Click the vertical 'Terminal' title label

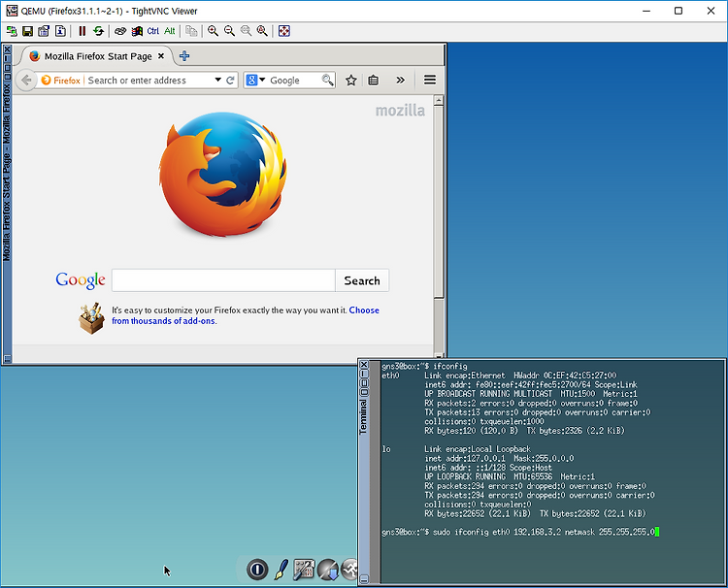[x=364, y=417]
